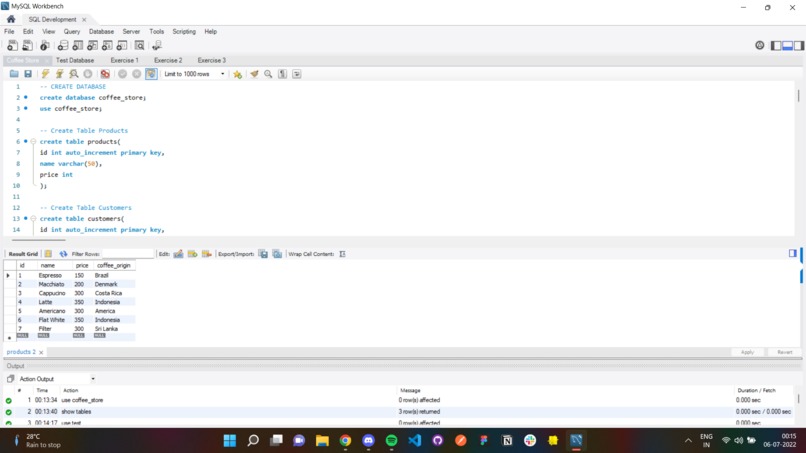Switch to the Exercise 3 tab
The image size is (806, 453).
tap(212, 60)
